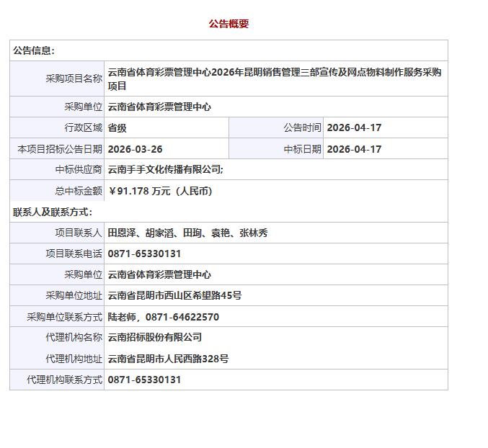488x448 pixels.
Task: Select the address 云南省昆明市西山区希里路45号
Action: tap(174, 295)
